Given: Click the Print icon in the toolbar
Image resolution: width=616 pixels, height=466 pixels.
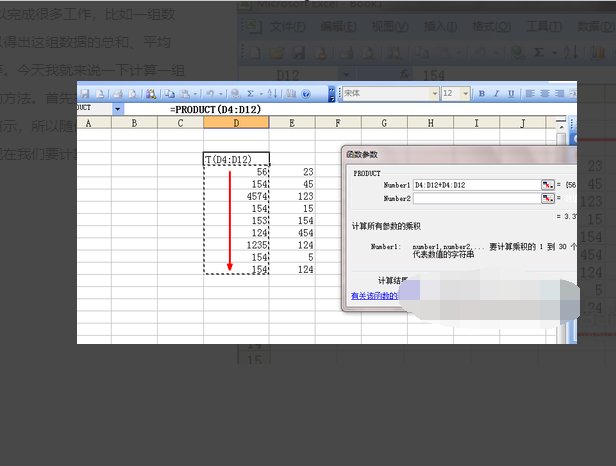Looking at the screenshot, I should coord(117,94).
